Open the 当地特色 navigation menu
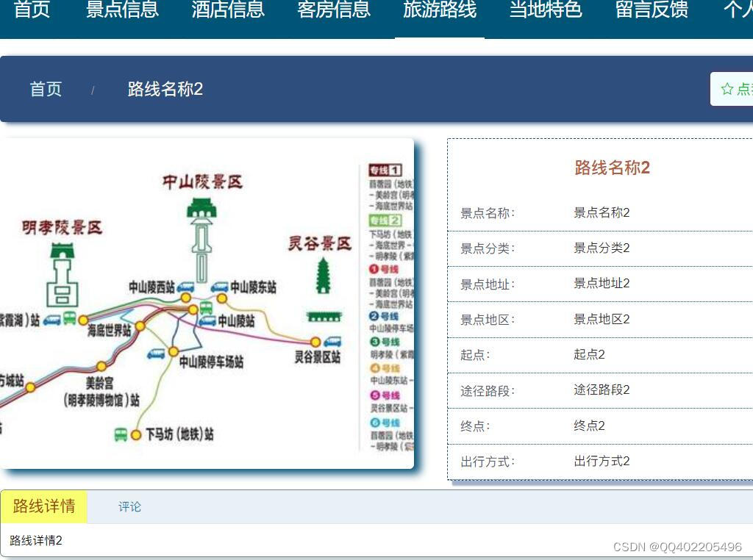This screenshot has width=753, height=560. click(x=544, y=10)
